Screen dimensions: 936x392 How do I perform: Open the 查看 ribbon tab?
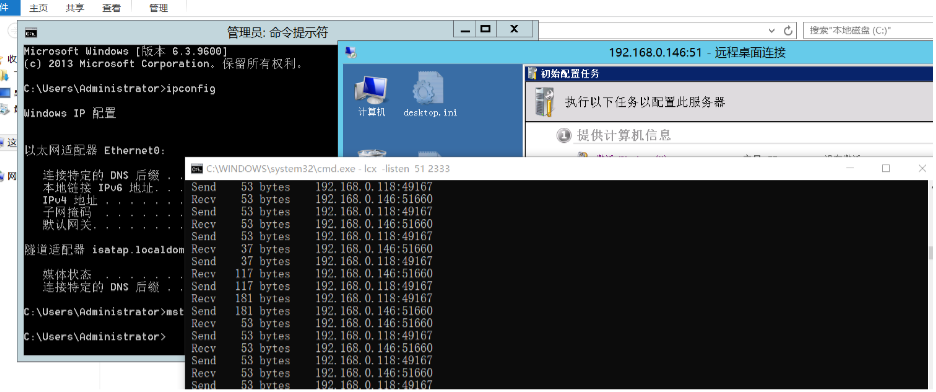(111, 8)
